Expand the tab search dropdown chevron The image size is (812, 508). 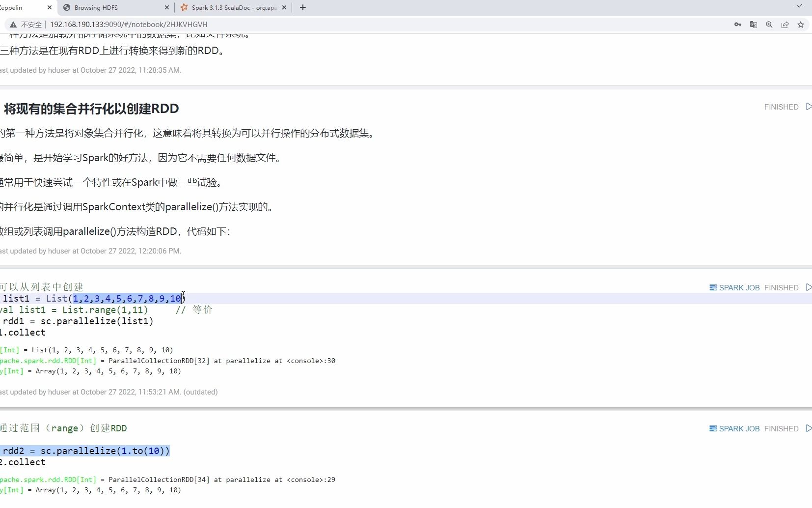(x=799, y=6)
